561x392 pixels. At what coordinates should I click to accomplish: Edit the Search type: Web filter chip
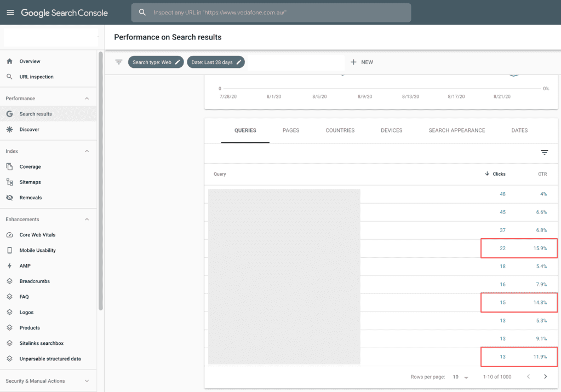click(x=156, y=62)
